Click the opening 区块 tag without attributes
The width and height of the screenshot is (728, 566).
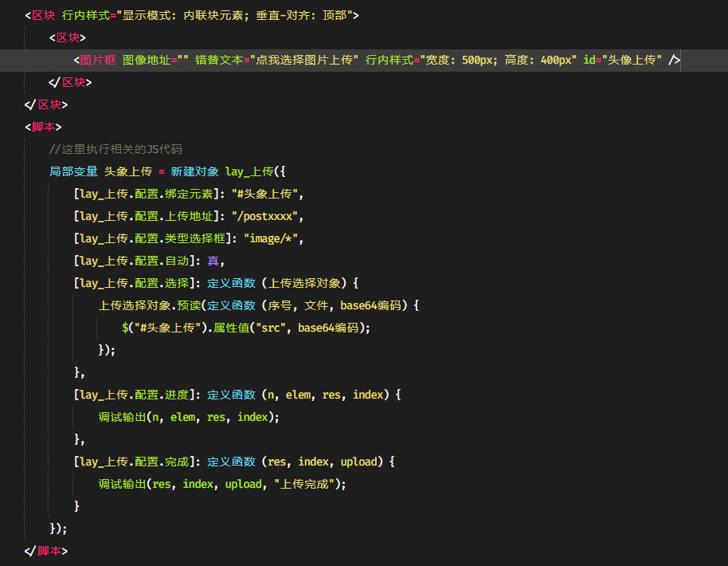[68, 38]
